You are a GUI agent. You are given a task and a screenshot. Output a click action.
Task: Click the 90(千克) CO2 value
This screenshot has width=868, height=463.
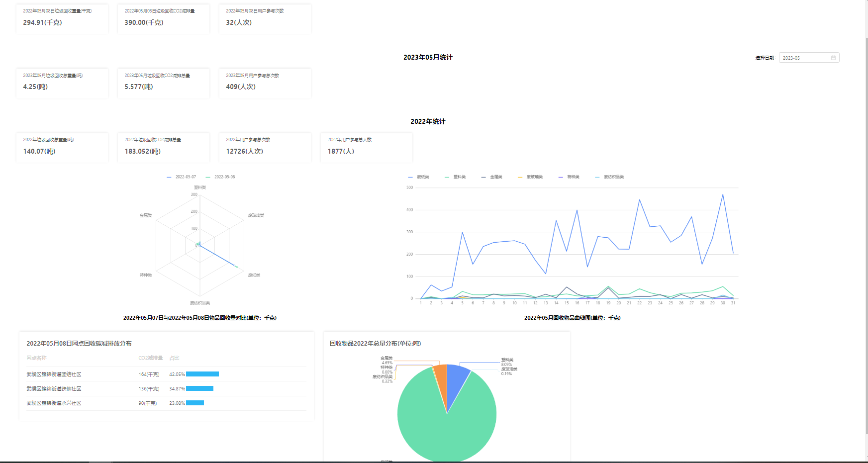[x=148, y=403]
